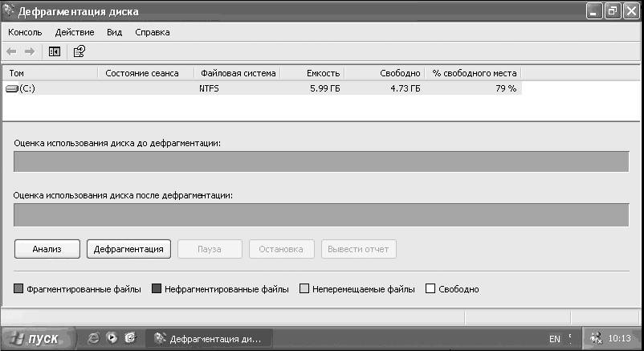Toggle the console tree pane icon
This screenshot has width=644, height=351.
point(55,51)
